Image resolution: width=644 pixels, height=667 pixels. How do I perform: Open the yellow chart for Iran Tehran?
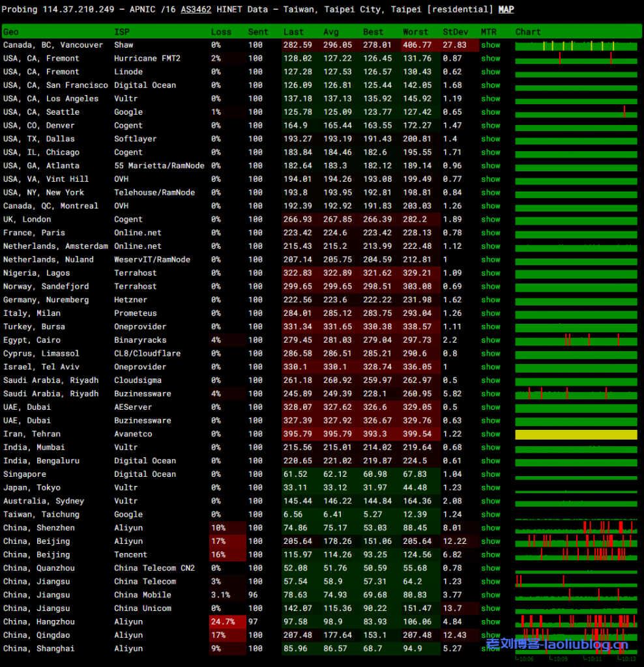tap(576, 434)
